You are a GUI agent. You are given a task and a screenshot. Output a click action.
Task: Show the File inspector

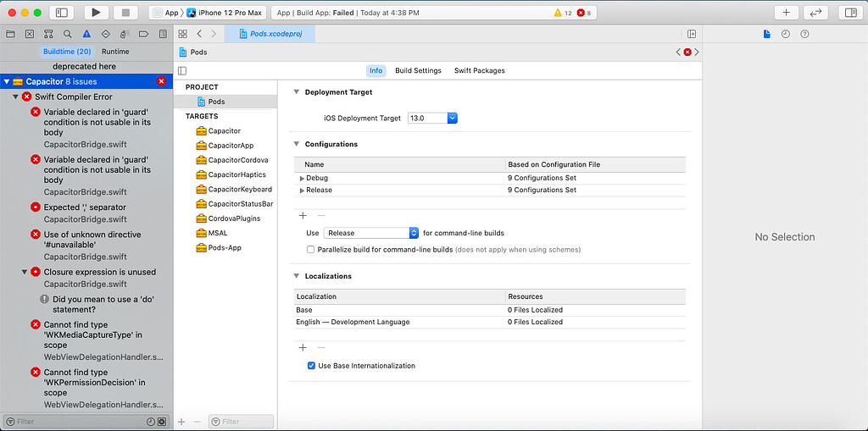click(766, 34)
